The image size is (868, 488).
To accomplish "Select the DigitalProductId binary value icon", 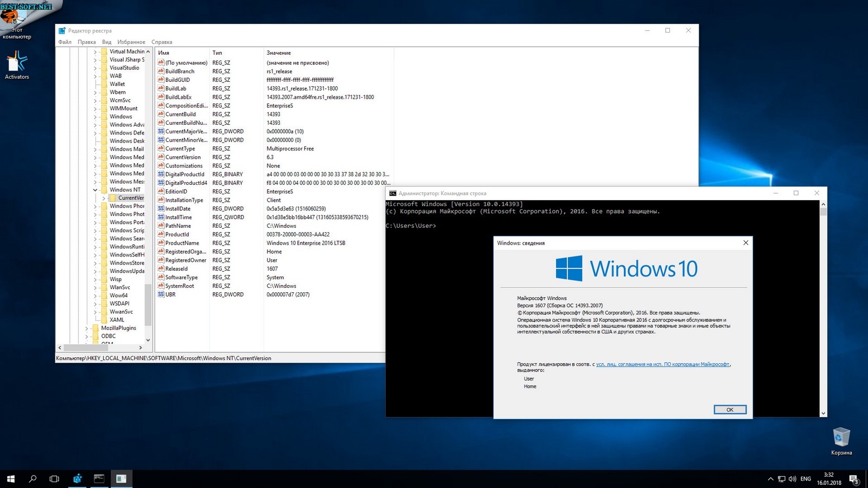I will coord(161,174).
